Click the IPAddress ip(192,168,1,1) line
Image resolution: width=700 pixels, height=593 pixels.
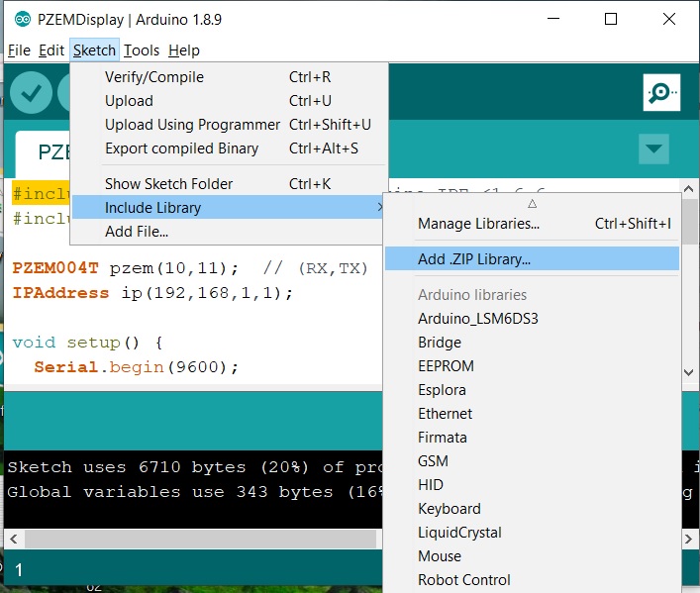click(152, 293)
